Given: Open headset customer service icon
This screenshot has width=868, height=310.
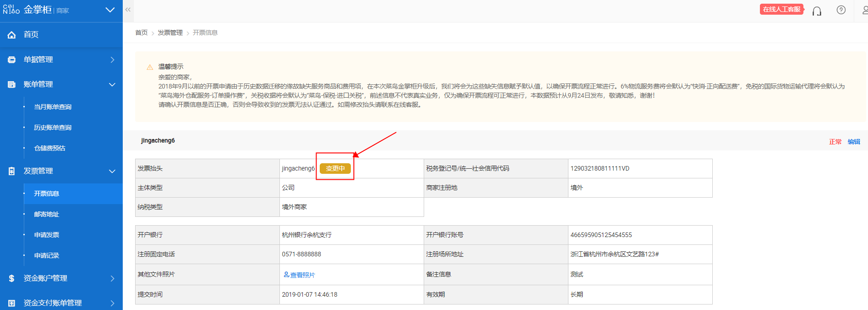Looking at the screenshot, I should [x=817, y=10].
